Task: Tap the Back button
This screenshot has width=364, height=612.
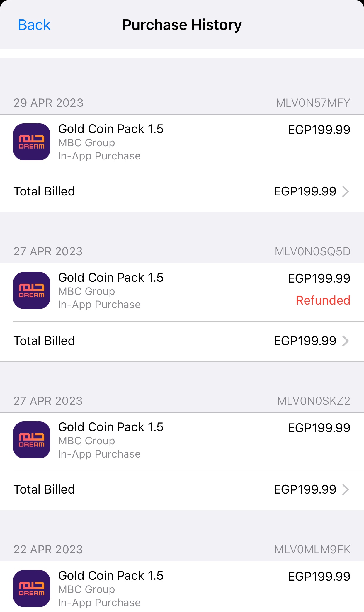Action: pyautogui.click(x=34, y=25)
